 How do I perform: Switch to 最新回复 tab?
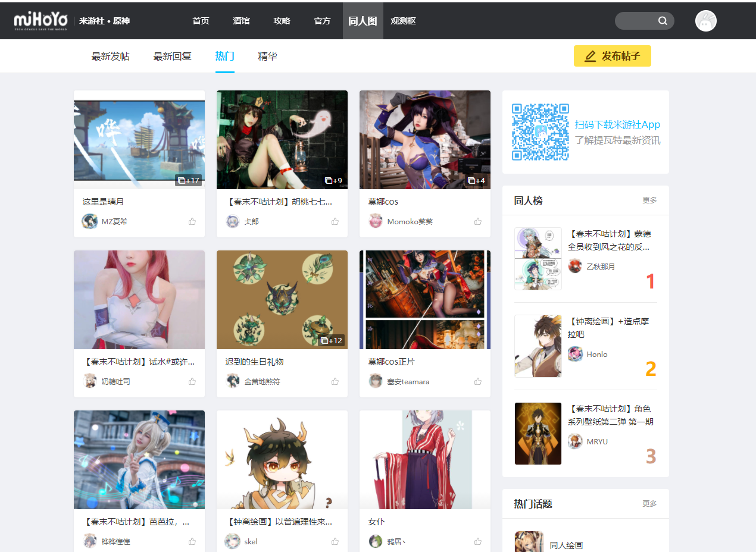tap(172, 57)
